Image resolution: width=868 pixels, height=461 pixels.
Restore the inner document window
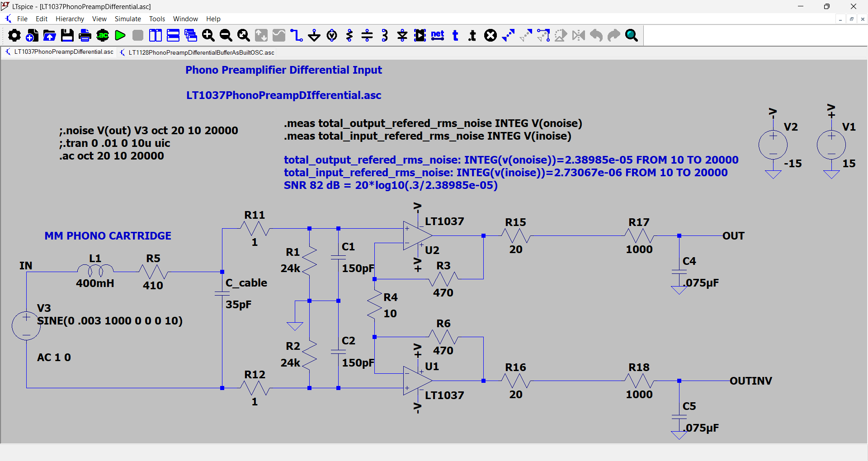pyautogui.click(x=852, y=19)
